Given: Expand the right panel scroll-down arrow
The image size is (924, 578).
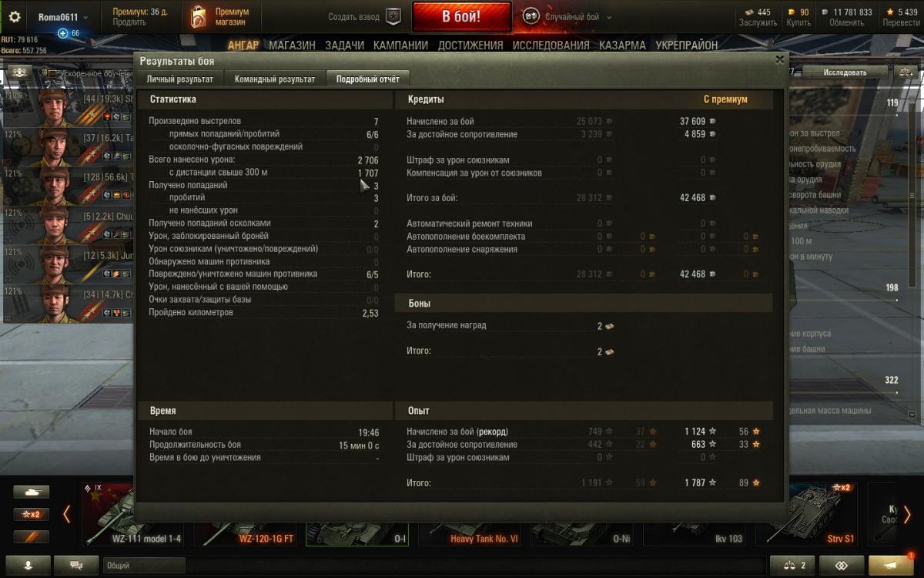Looking at the screenshot, I should pos(912,415).
